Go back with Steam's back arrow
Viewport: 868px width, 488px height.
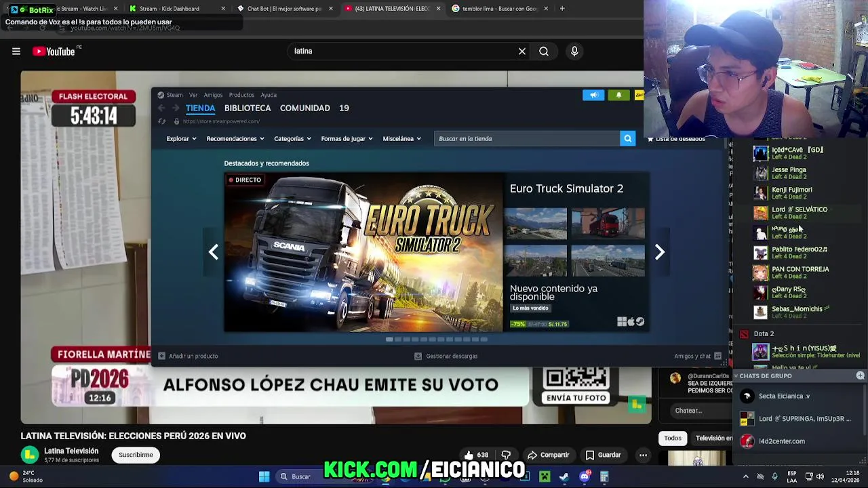(x=161, y=108)
